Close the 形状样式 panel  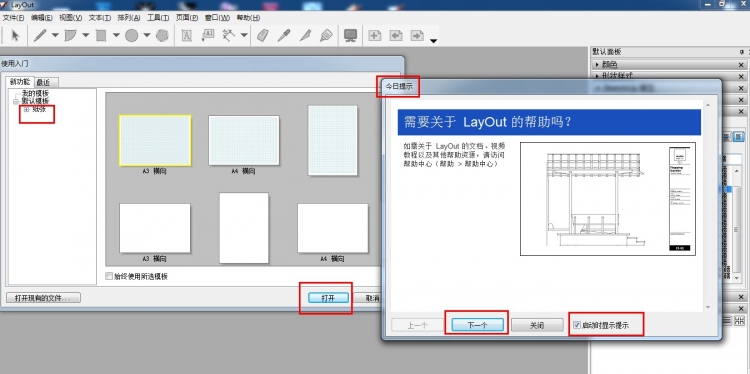click(x=742, y=76)
